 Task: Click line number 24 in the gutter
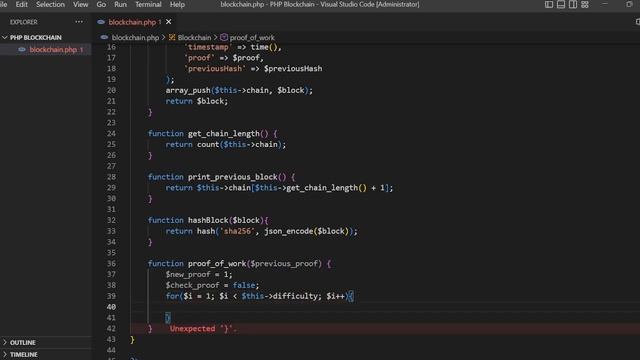click(x=111, y=133)
